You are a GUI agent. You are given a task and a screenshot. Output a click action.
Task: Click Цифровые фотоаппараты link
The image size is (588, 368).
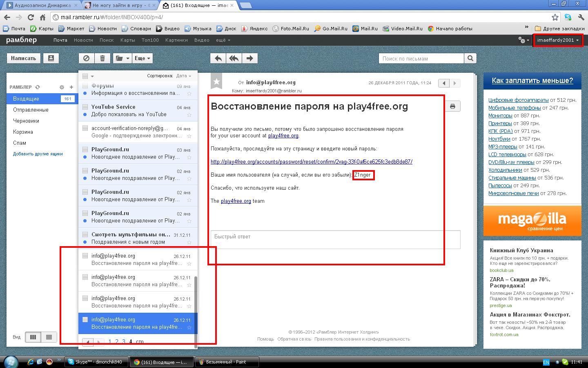[518, 100]
